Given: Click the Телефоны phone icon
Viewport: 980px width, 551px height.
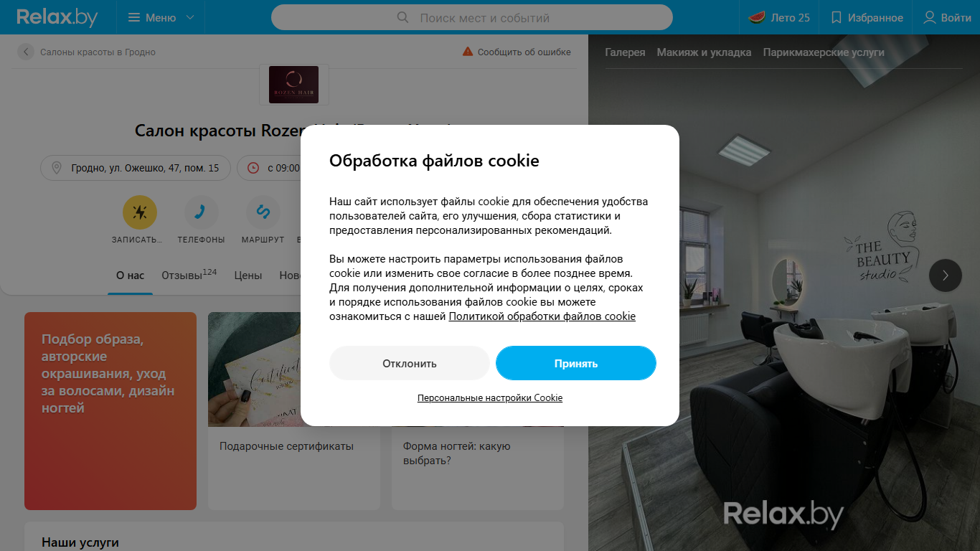Looking at the screenshot, I should (202, 212).
